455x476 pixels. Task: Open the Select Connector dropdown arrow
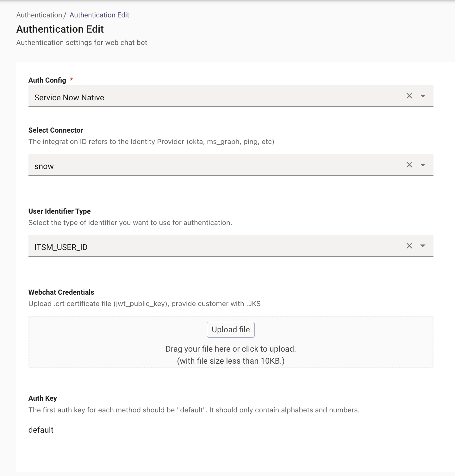pos(423,165)
